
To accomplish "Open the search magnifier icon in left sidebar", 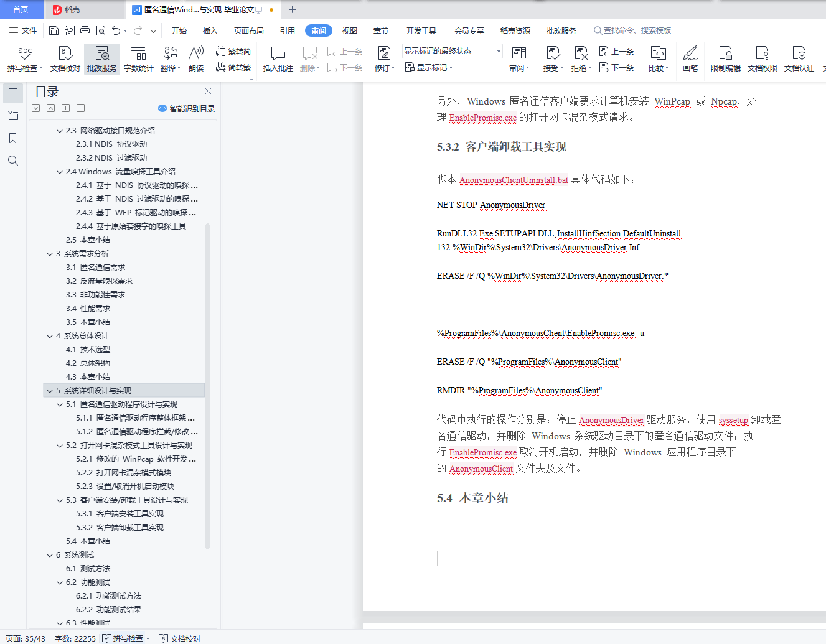I will point(13,161).
